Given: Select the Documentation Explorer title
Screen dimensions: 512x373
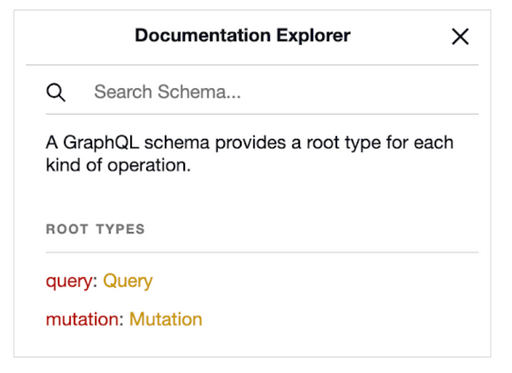Looking at the screenshot, I should tap(242, 35).
